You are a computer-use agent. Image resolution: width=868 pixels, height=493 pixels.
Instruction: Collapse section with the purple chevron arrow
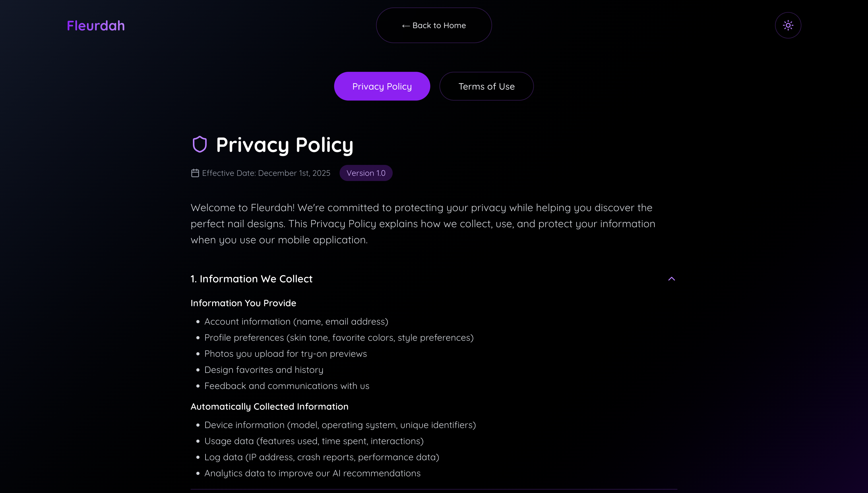click(671, 279)
